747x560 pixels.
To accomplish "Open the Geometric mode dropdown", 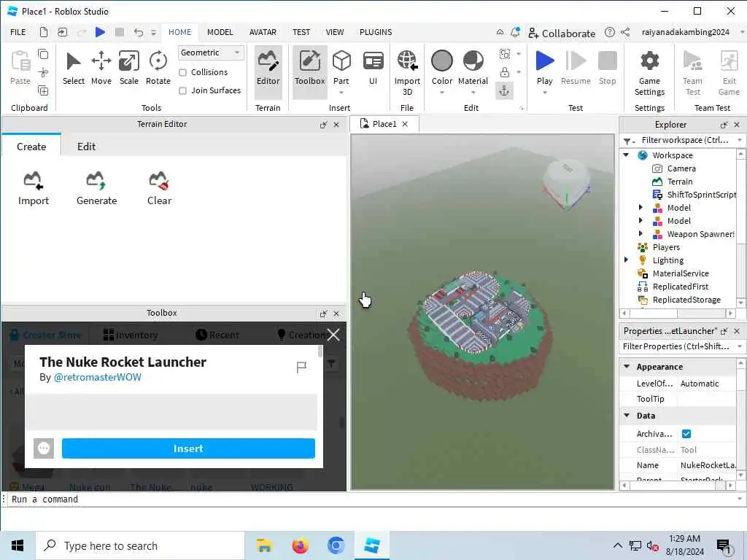I will [211, 52].
